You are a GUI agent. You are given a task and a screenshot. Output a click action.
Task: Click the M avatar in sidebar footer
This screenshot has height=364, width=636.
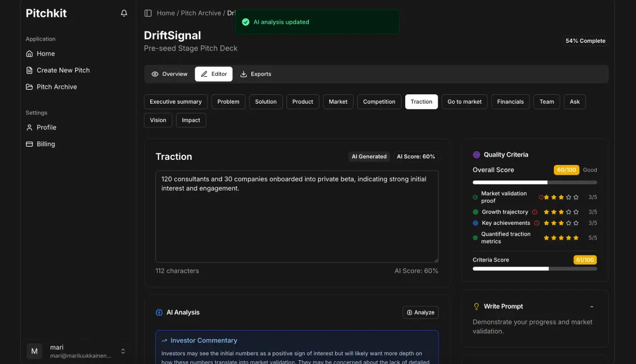click(35, 351)
